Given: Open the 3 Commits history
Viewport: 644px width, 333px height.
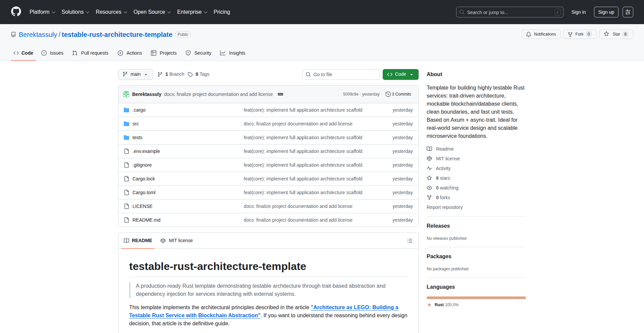Looking at the screenshot, I should tap(398, 94).
